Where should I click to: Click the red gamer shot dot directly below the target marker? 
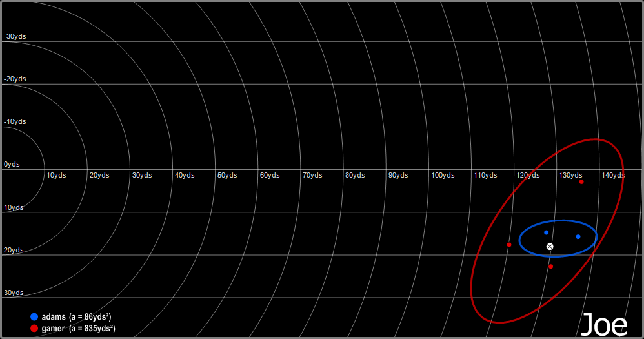coord(551,267)
